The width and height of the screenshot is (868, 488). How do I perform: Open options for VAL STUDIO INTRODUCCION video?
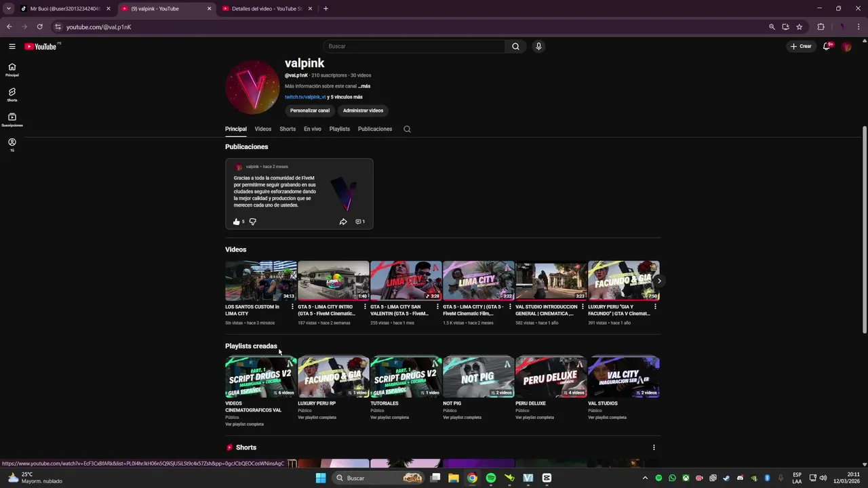point(583,307)
